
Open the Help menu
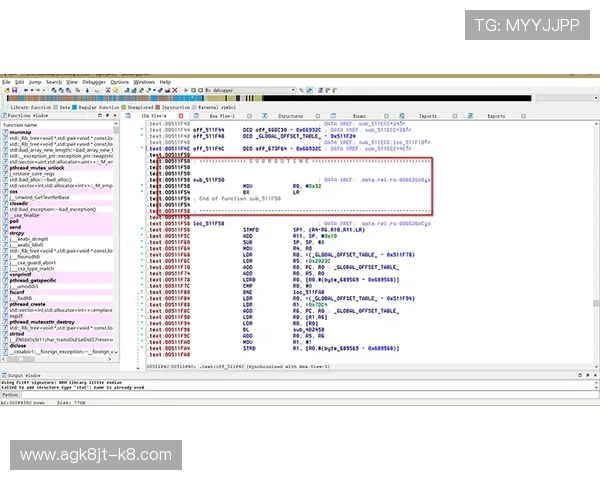(165, 82)
